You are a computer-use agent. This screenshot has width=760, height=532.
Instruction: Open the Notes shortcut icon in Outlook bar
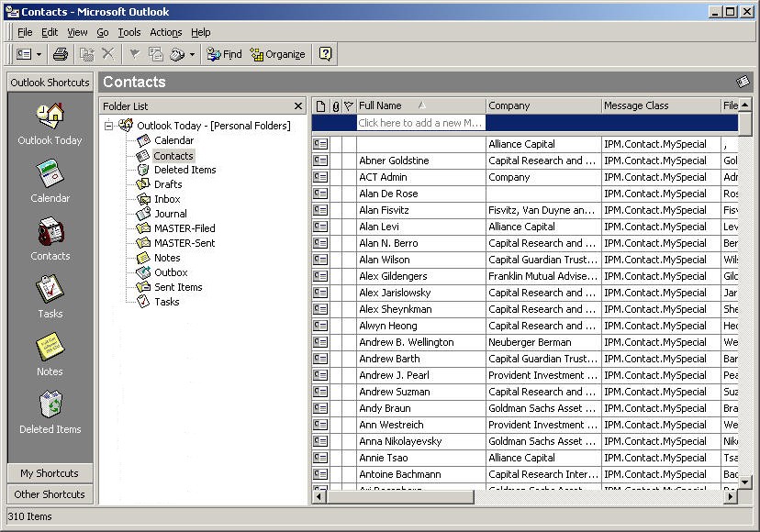pyautogui.click(x=50, y=347)
